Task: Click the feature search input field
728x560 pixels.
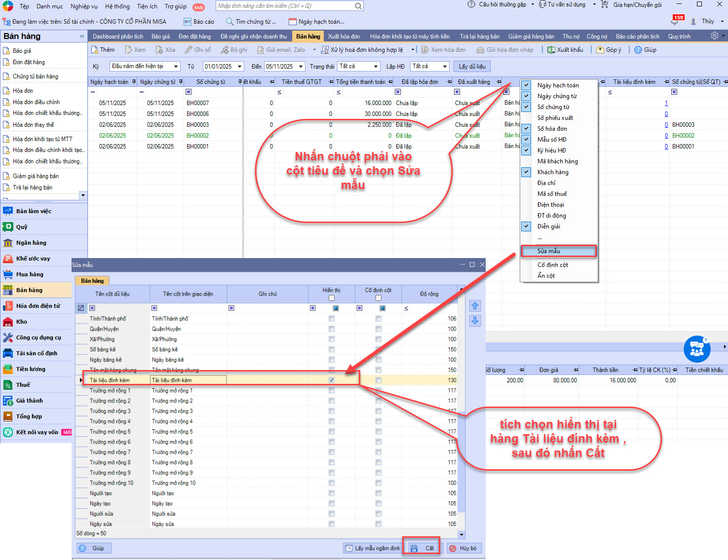Action: (285, 6)
